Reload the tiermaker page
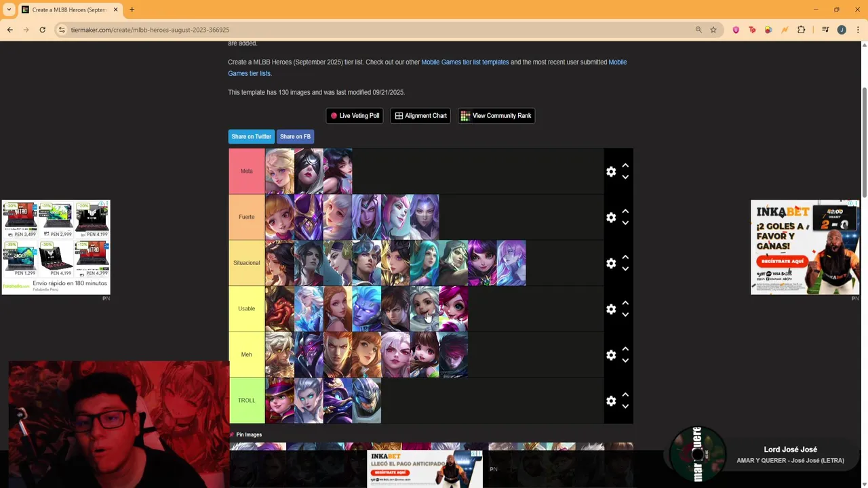Screen dimensions: 868x488 (x=42, y=30)
